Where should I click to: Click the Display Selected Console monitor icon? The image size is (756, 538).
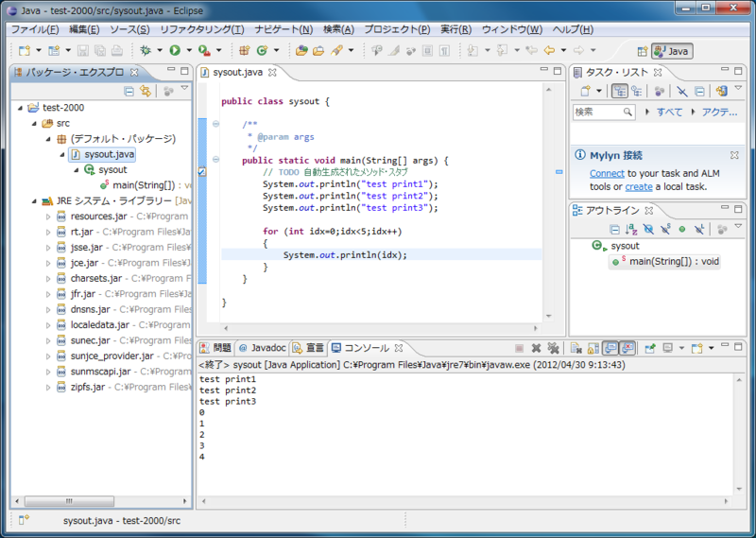point(668,348)
